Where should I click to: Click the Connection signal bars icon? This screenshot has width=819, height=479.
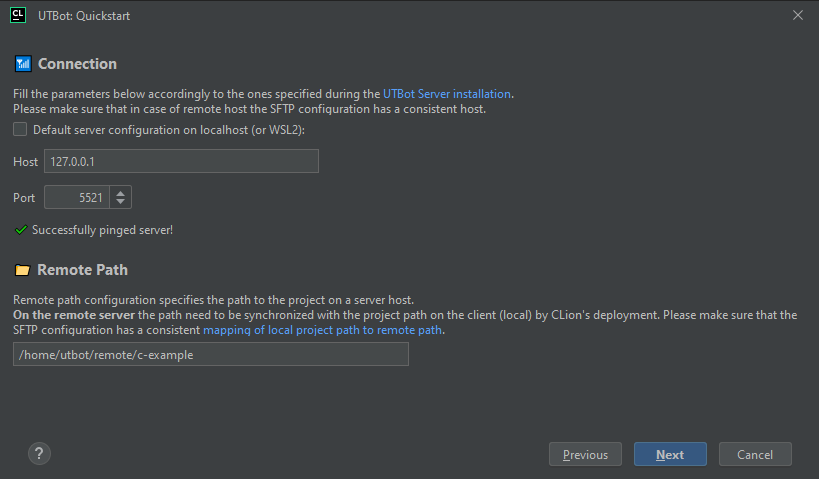pyautogui.click(x=23, y=64)
